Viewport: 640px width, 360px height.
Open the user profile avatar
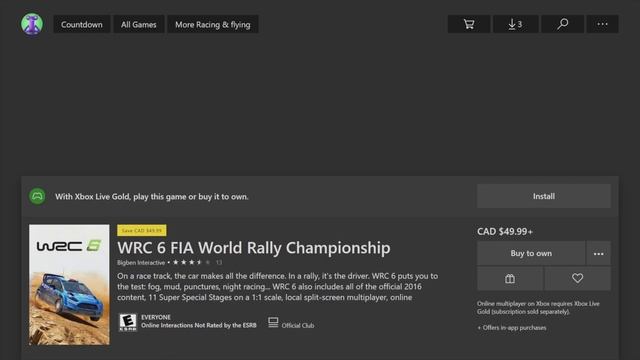tap(32, 24)
